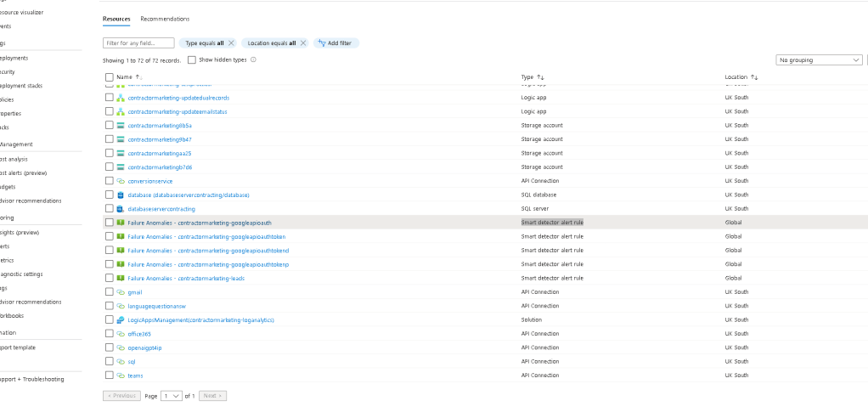
Task: Click SQL server icon beside databaseservercontracting
Action: pyautogui.click(x=120, y=209)
